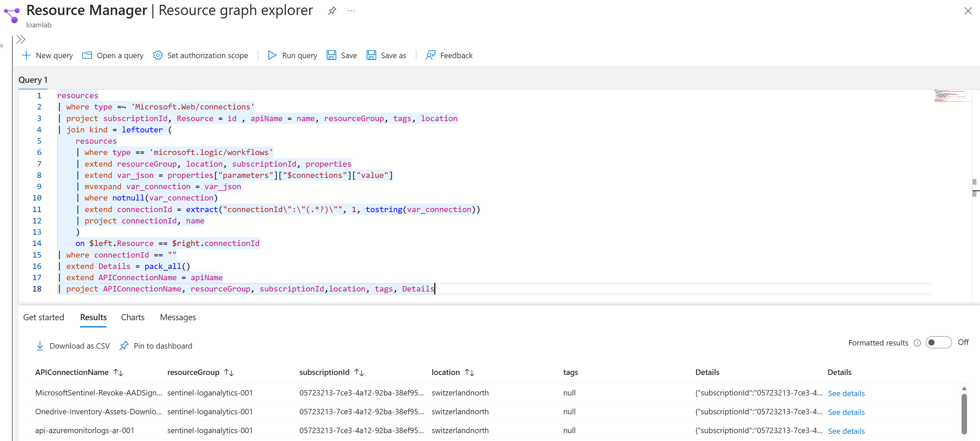The height and width of the screenshot is (441, 980).
Task: Sort results by the location column
Action: coord(469,373)
